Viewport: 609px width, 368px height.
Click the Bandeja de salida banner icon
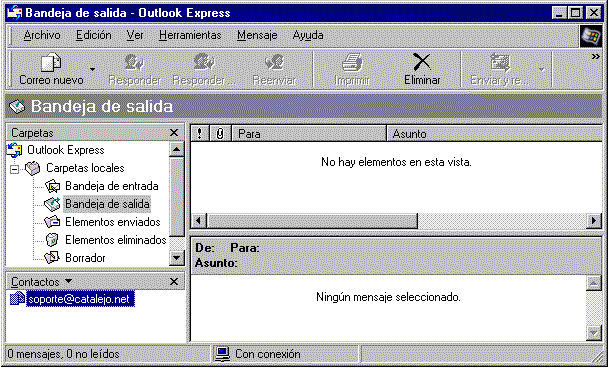click(x=17, y=106)
